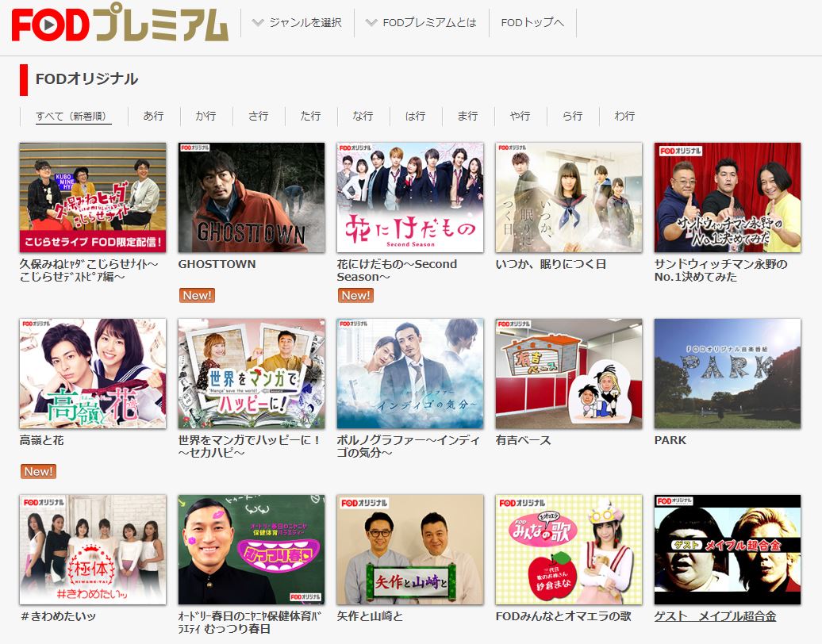
Task: Open the ゲスト メイプル超合金 thumbnail
Action: point(728,550)
